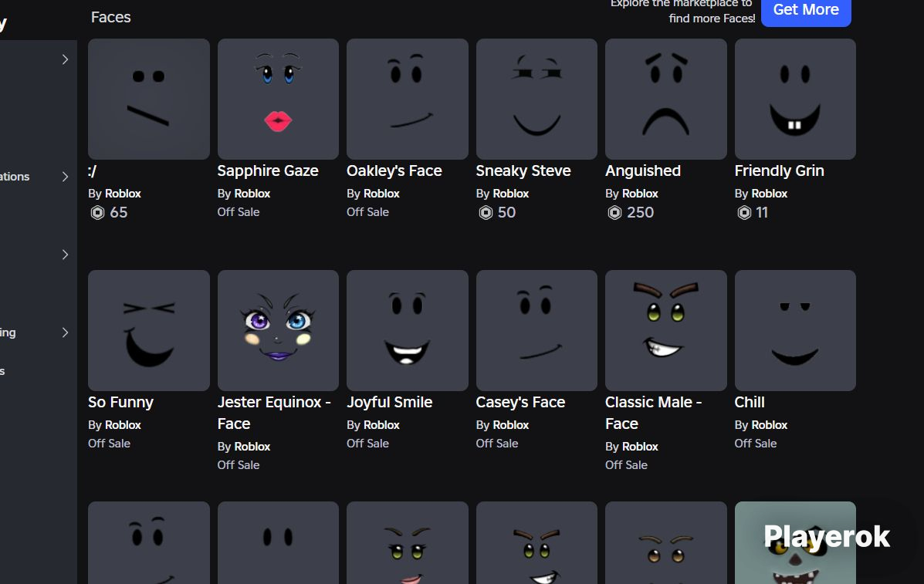Click the Faces section heading
The width and height of the screenshot is (924, 584).
111,17
